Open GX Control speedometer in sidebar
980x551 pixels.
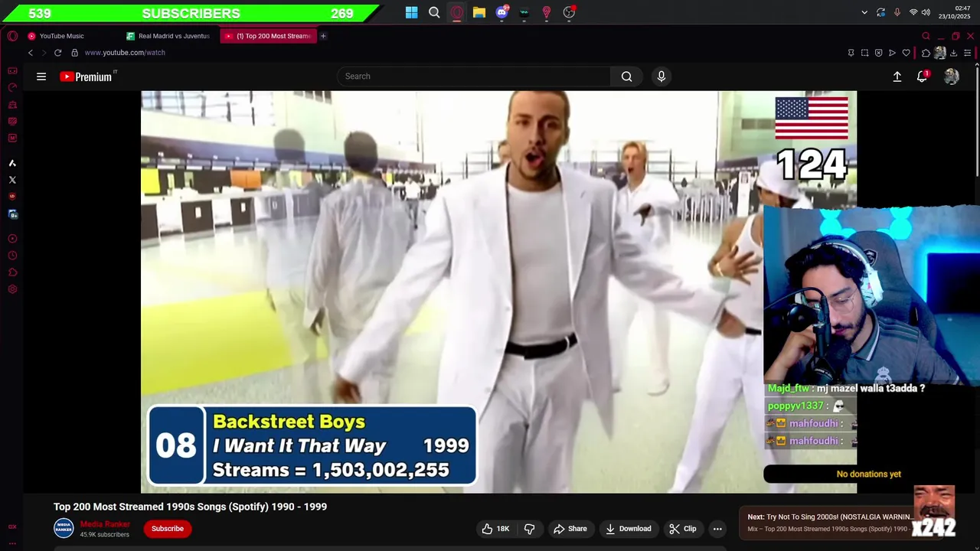(12, 87)
